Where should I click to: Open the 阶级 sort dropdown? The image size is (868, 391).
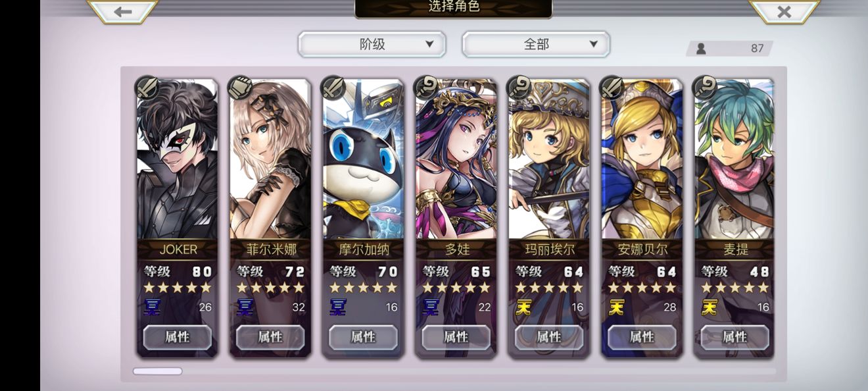(x=372, y=44)
